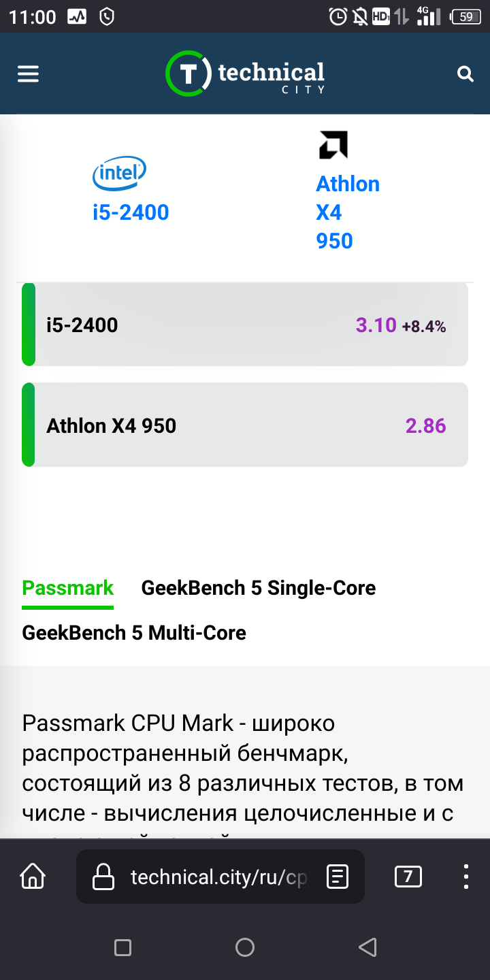Tap the Android home circle button
Viewport: 490px width, 980px height.
[245, 947]
